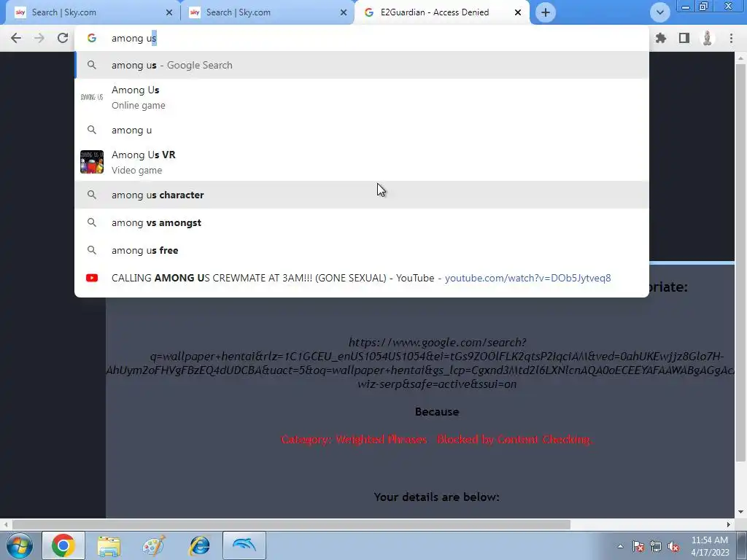The image size is (747, 560).
Task: Click the Google G icon in omnibox
Action: click(92, 38)
